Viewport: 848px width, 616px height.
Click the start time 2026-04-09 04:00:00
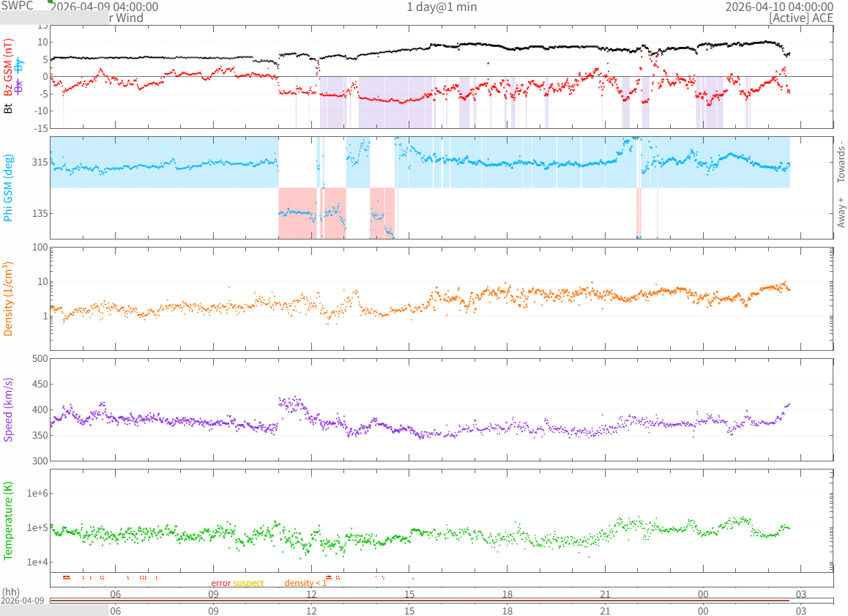(x=106, y=7)
